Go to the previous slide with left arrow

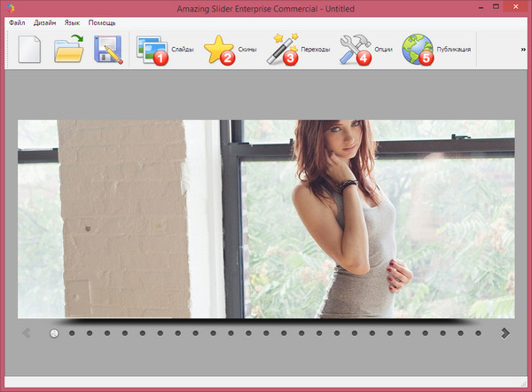pyautogui.click(x=27, y=333)
